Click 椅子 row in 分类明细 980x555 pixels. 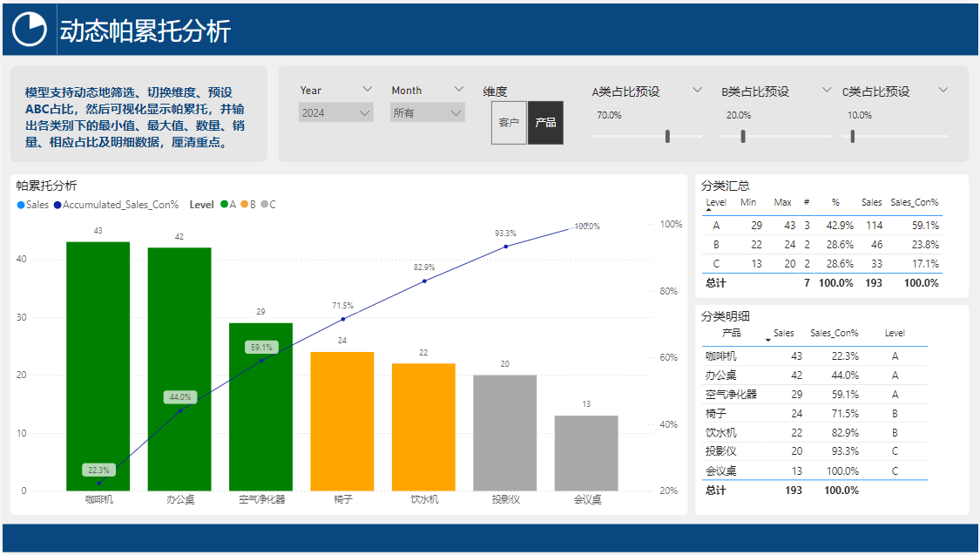814,413
